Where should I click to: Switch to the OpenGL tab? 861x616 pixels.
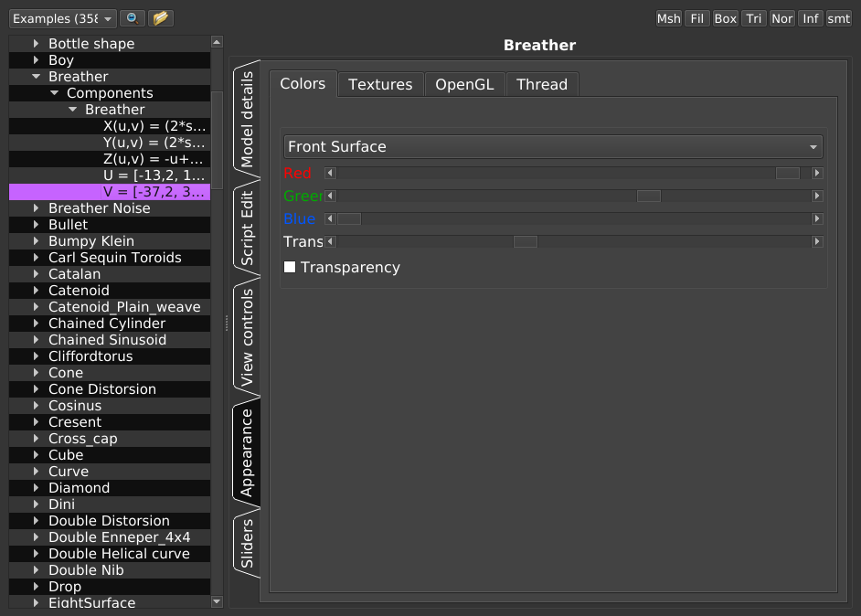pyautogui.click(x=464, y=85)
